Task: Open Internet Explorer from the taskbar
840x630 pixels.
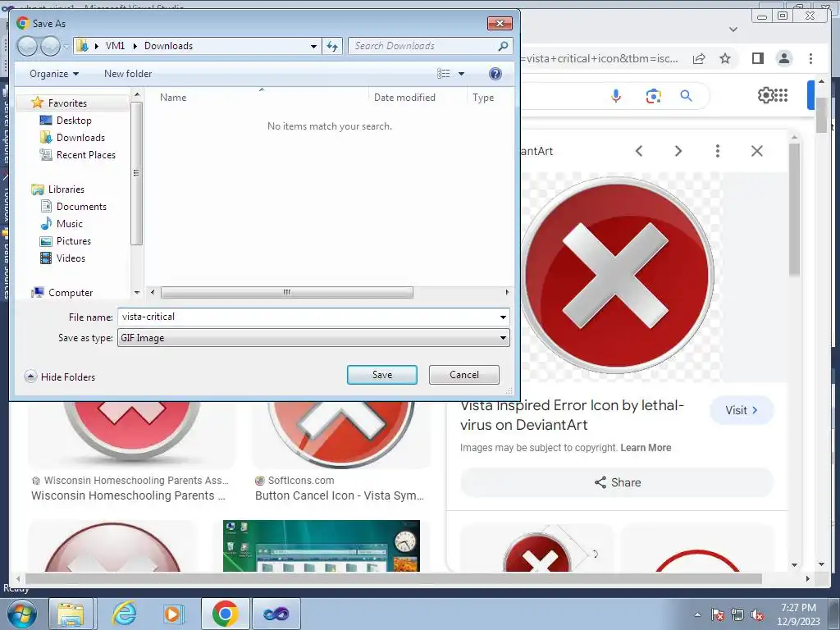Action: click(125, 614)
